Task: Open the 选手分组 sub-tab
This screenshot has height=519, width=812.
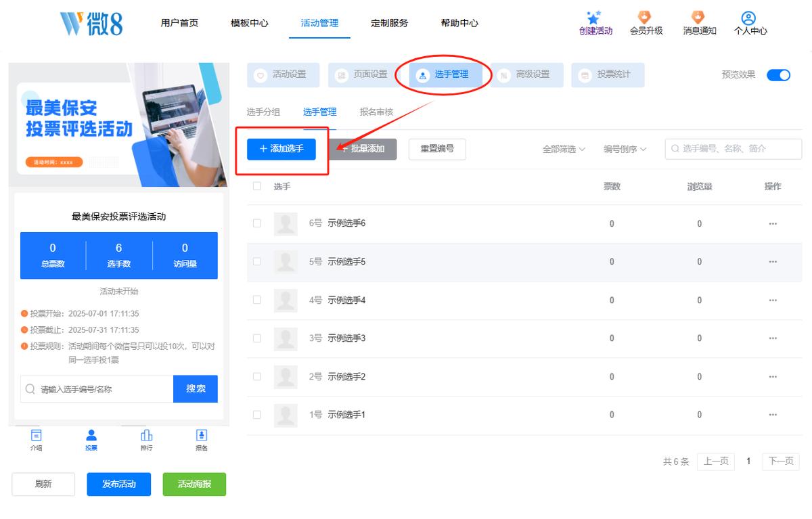Action: pos(263,112)
